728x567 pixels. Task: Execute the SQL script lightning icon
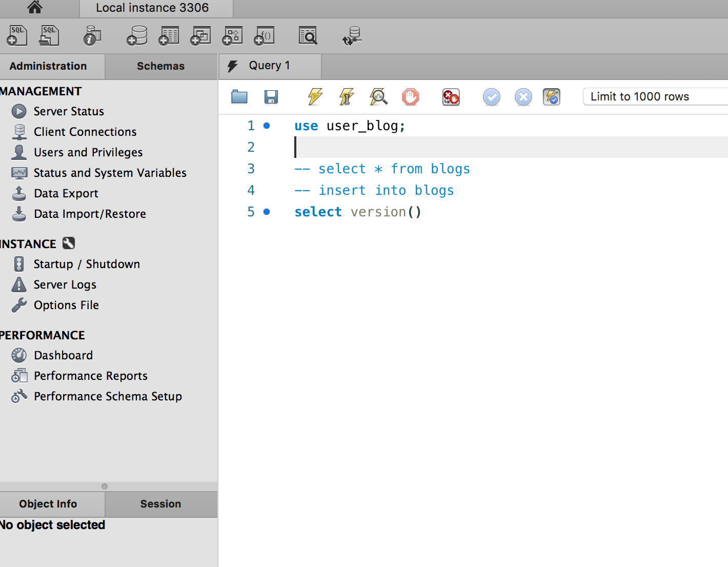315,96
